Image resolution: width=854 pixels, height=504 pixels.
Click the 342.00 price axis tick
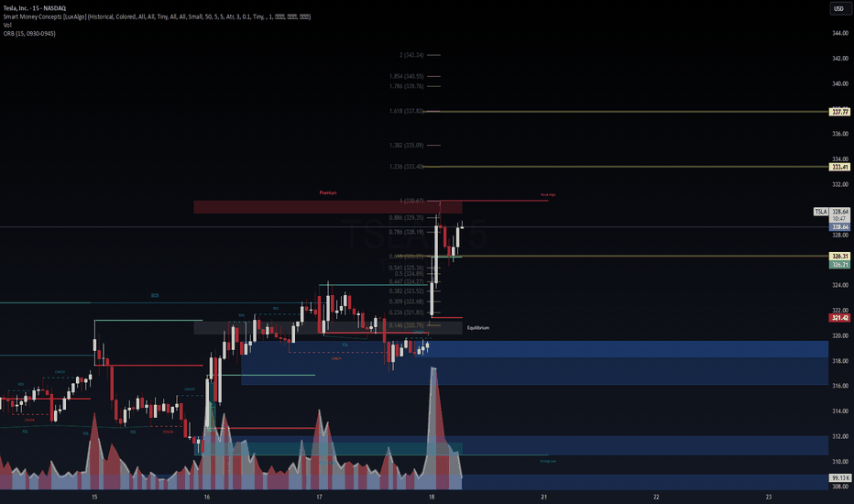[x=840, y=59]
